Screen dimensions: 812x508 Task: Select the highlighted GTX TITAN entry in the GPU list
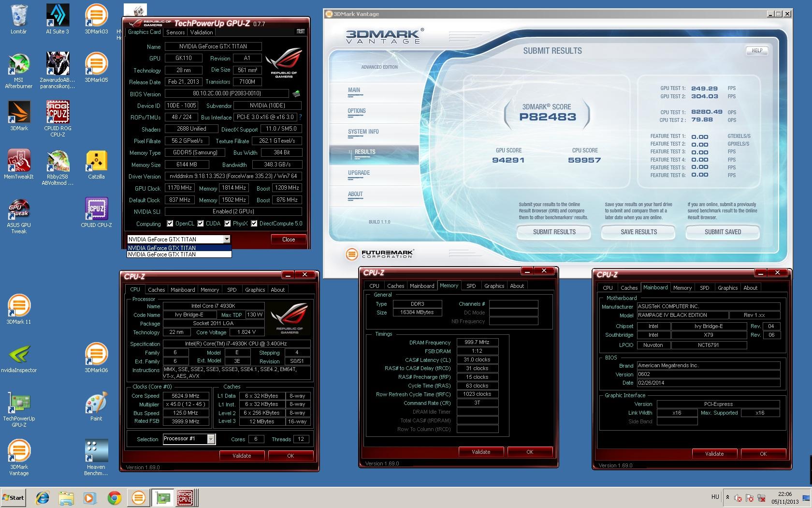click(179, 248)
